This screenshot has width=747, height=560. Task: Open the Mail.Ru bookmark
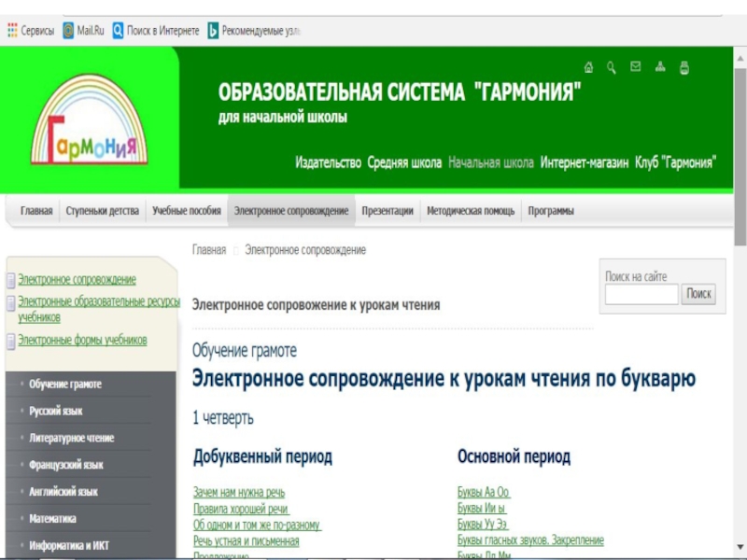click(83, 31)
